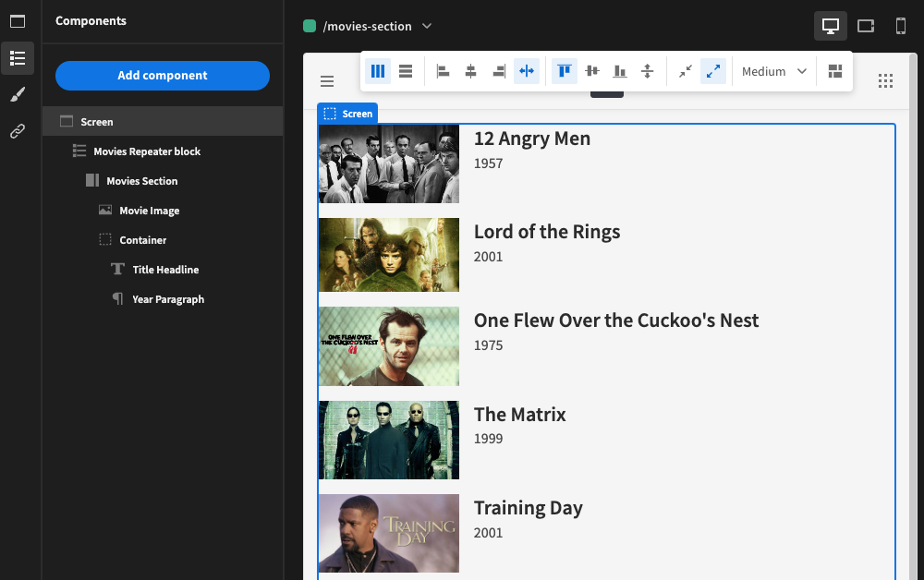Align content vertically to the top
The height and width of the screenshot is (580, 924).
tap(565, 71)
